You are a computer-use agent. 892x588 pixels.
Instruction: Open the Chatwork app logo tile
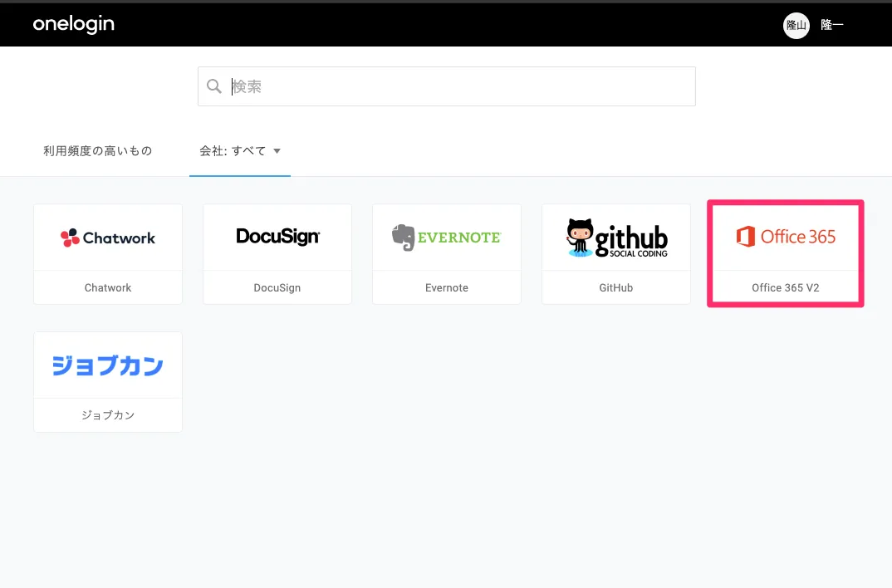coord(108,238)
